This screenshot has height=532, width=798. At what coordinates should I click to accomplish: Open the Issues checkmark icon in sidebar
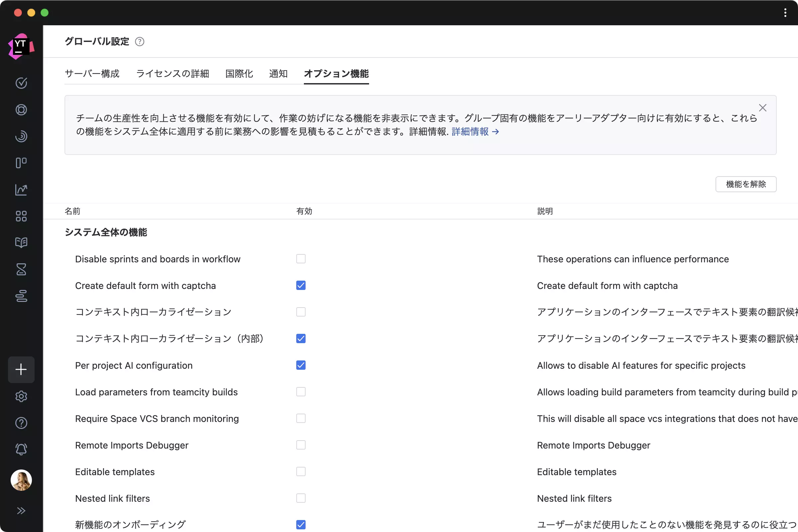(x=21, y=83)
